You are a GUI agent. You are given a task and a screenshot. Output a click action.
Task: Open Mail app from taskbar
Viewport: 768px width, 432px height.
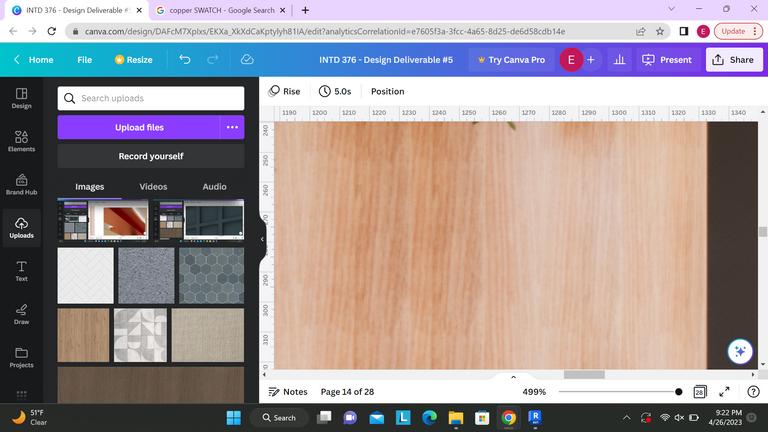377,417
